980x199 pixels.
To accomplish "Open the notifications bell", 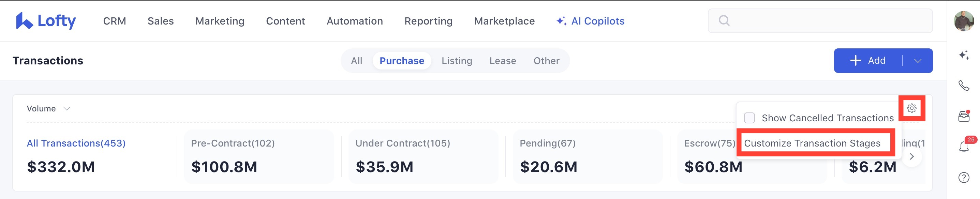I will 963,147.
